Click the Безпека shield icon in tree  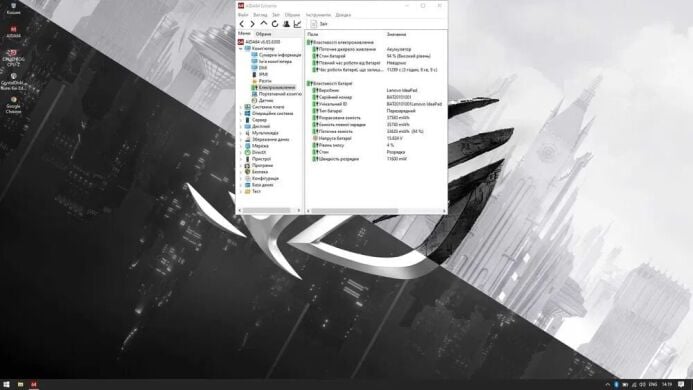(248, 172)
